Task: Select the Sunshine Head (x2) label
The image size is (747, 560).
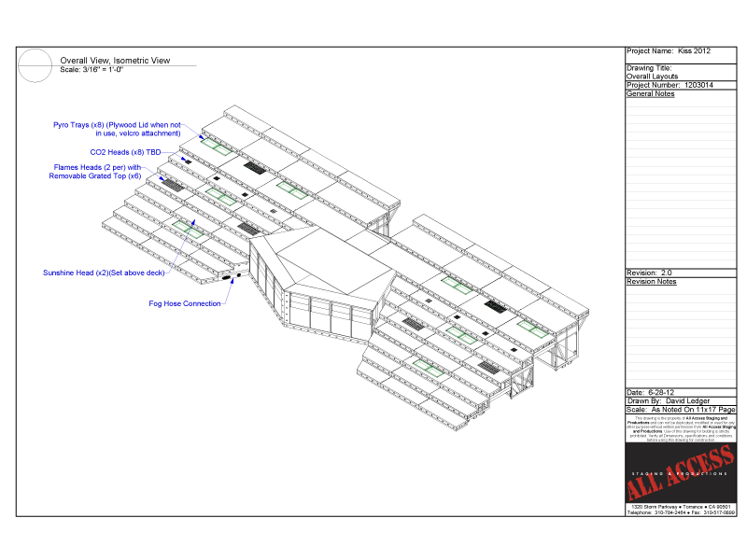Action: tap(104, 273)
